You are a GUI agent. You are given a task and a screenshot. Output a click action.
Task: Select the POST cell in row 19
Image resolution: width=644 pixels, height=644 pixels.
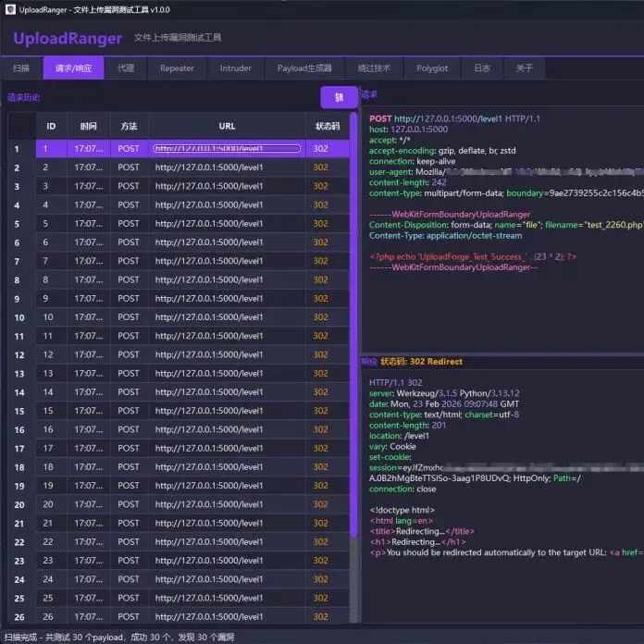[129, 486]
